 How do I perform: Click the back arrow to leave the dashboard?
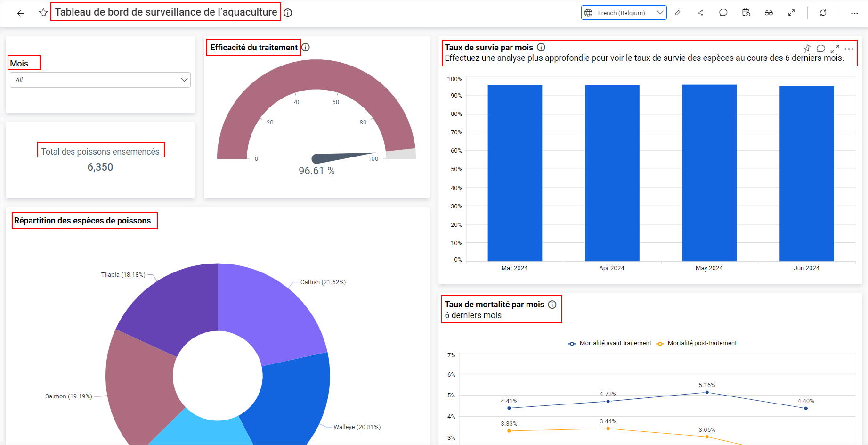click(20, 13)
